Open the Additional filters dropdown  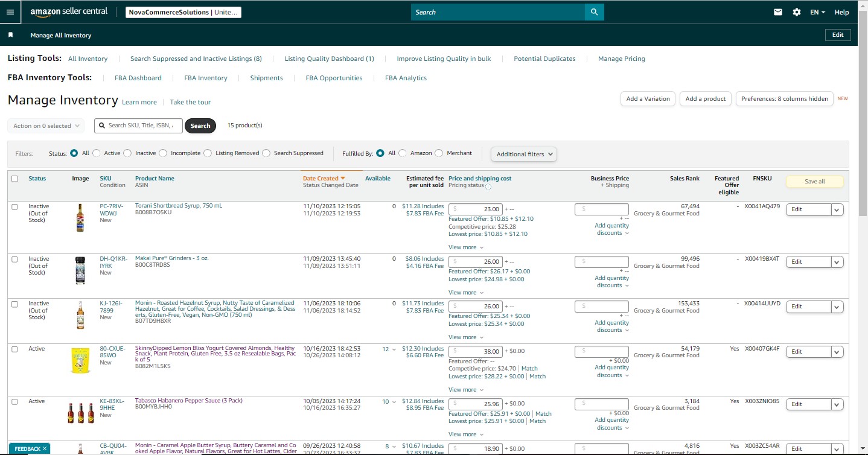[x=524, y=154]
